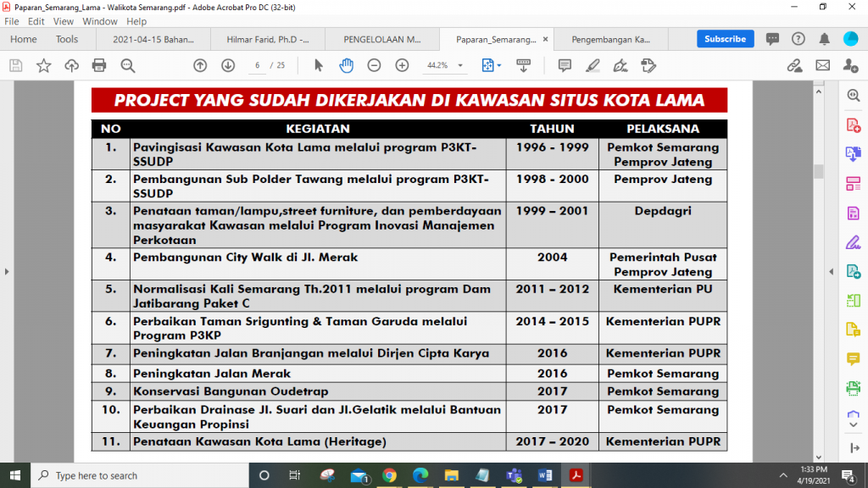Click the arrow Selection tool

(319, 65)
